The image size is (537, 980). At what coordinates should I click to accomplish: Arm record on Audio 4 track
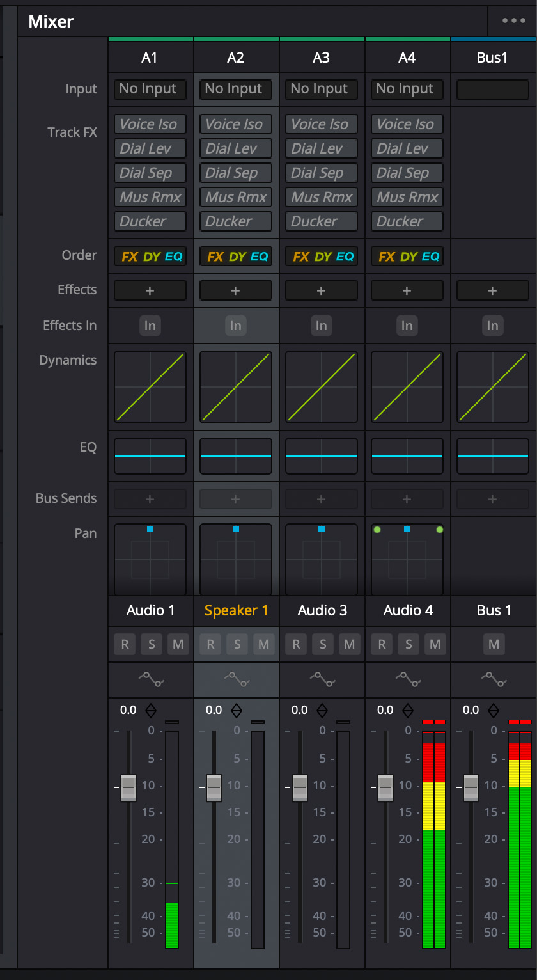[x=382, y=644]
